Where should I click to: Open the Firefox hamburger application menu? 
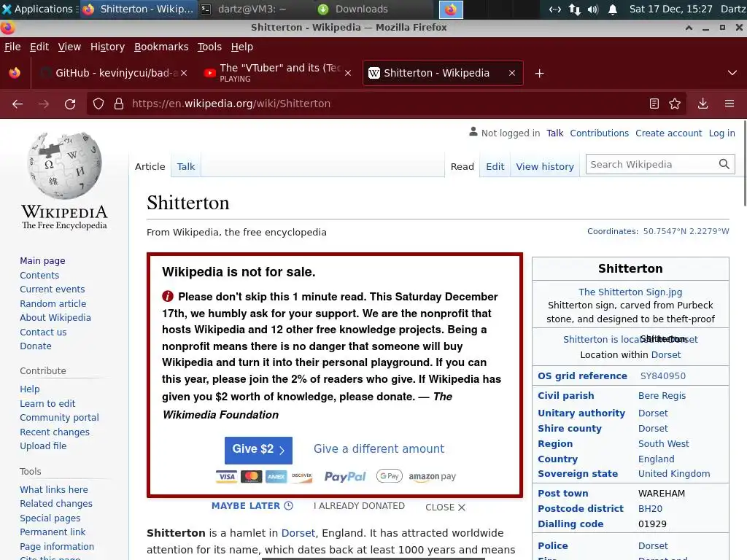[729, 104]
